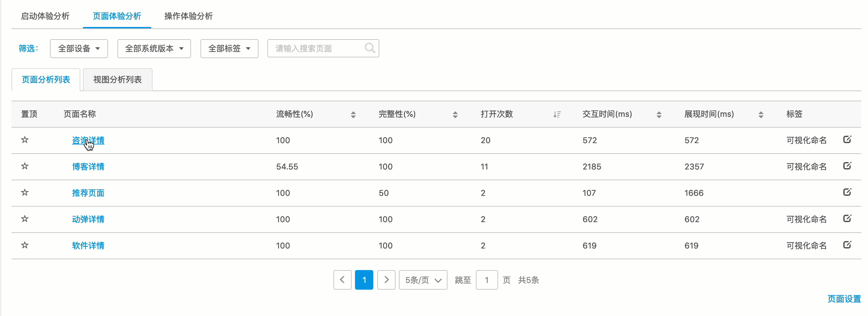868x316 pixels.
Task: Open the 博客详情 page link
Action: pyautogui.click(x=88, y=167)
